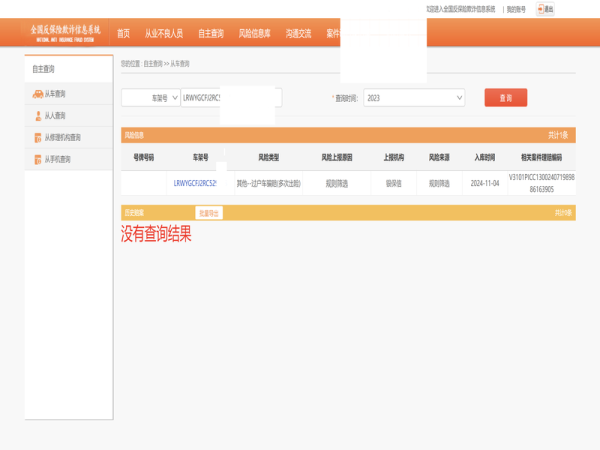Screen dimensions: 600x450
Task: Click the 退出 logout icon
Action: click(x=545, y=9)
